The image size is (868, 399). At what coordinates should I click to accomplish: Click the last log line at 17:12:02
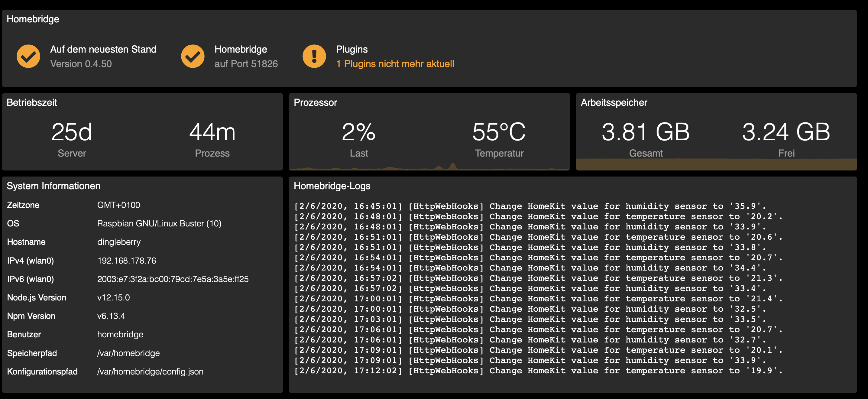point(538,371)
